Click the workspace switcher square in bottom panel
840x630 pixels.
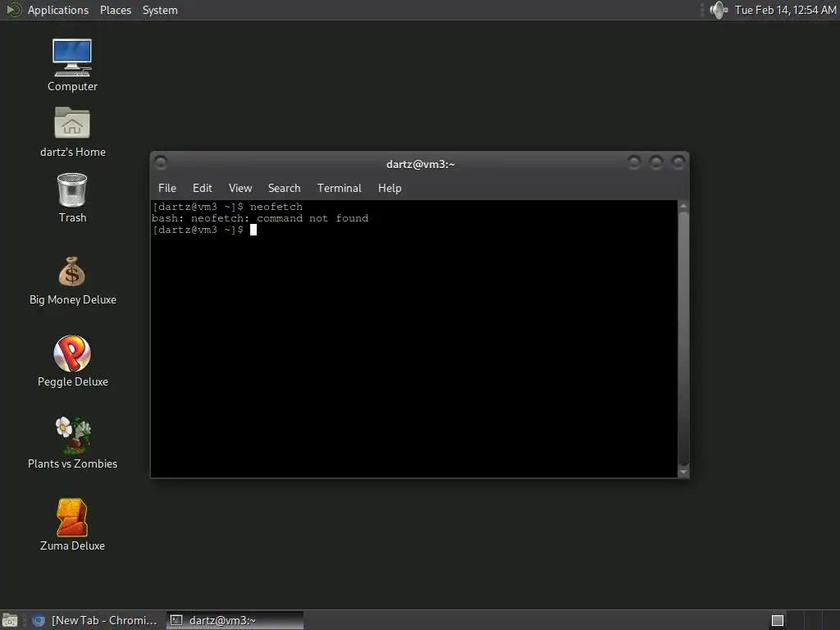[x=778, y=620]
